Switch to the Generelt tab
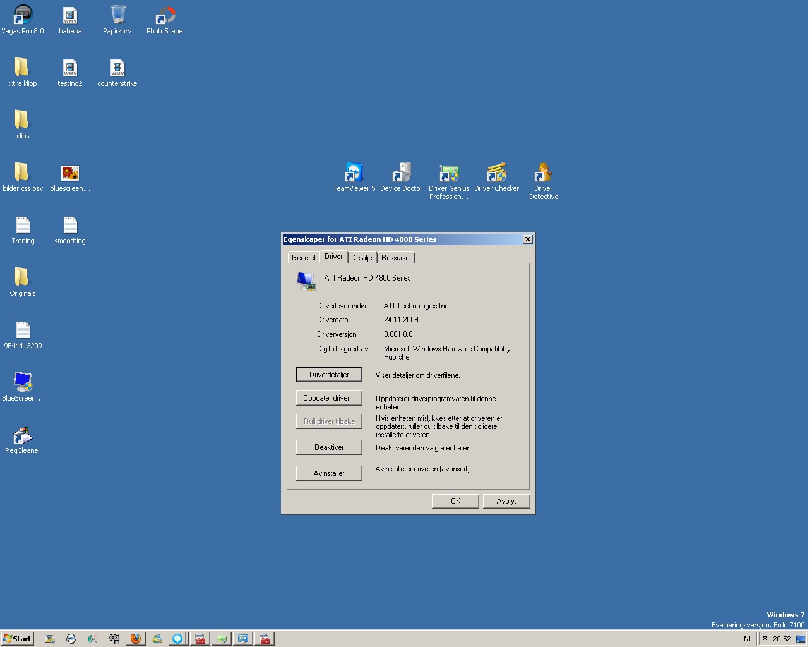The height and width of the screenshot is (647, 812). pos(304,258)
